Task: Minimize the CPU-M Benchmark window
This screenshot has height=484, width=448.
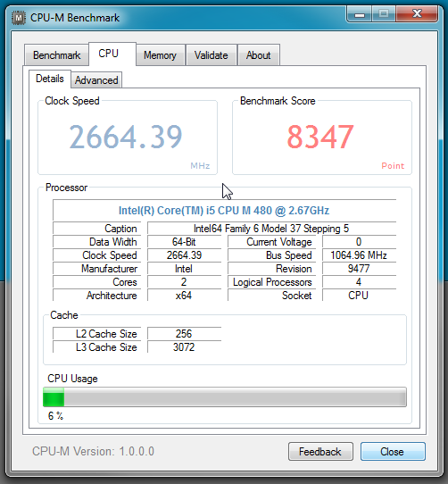Action: (x=360, y=14)
